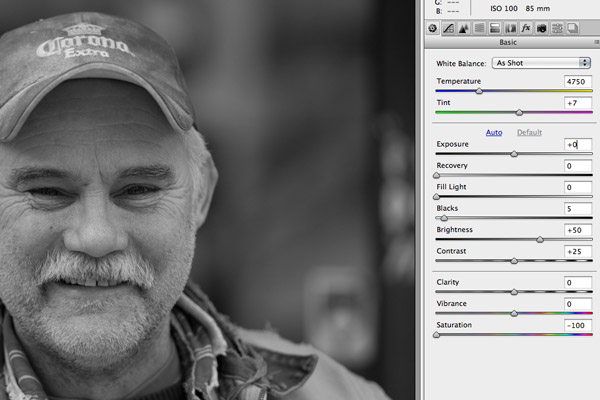Click the Auto tone link
This screenshot has width=600, height=400.
494,132
